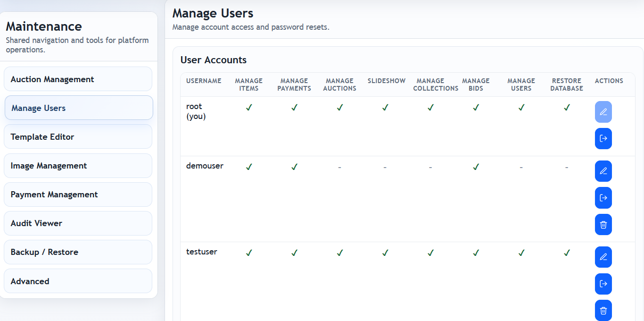Select the Manage Users sidebar item
This screenshot has width=644, height=321.
click(x=79, y=108)
